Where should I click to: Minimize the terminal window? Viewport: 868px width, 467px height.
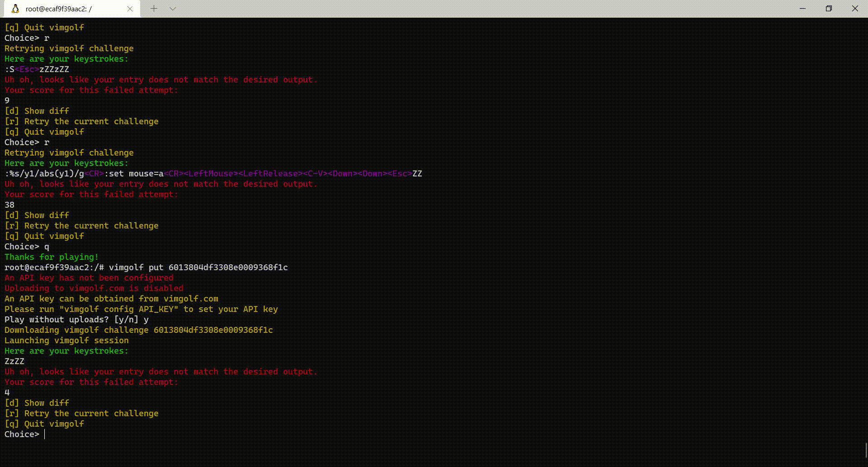(x=803, y=9)
